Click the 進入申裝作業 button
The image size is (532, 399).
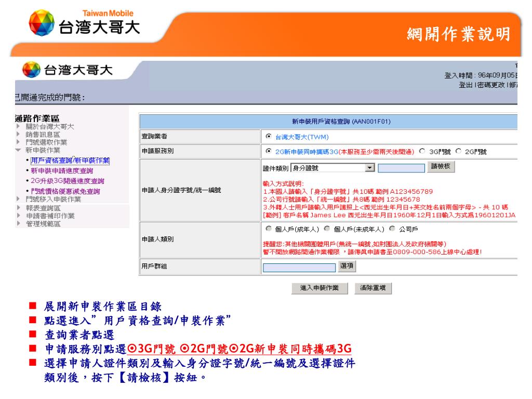pos(320,288)
